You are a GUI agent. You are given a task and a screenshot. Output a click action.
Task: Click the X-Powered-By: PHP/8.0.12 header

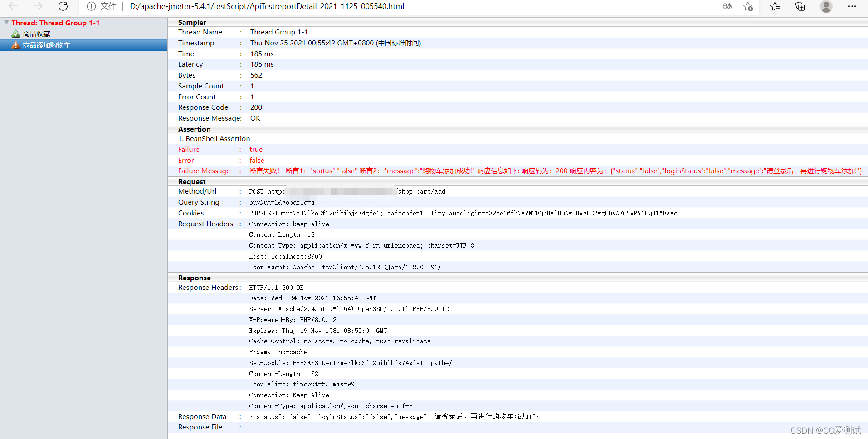(x=293, y=320)
